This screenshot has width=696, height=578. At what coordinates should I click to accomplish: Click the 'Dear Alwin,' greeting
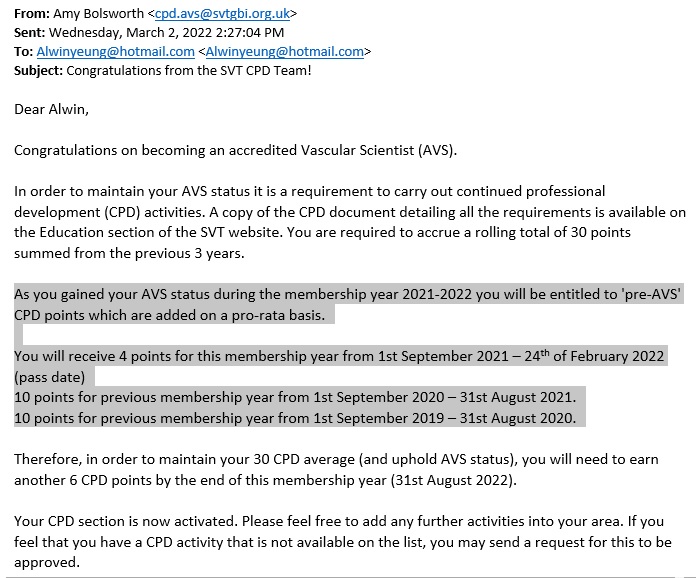[x=51, y=109]
